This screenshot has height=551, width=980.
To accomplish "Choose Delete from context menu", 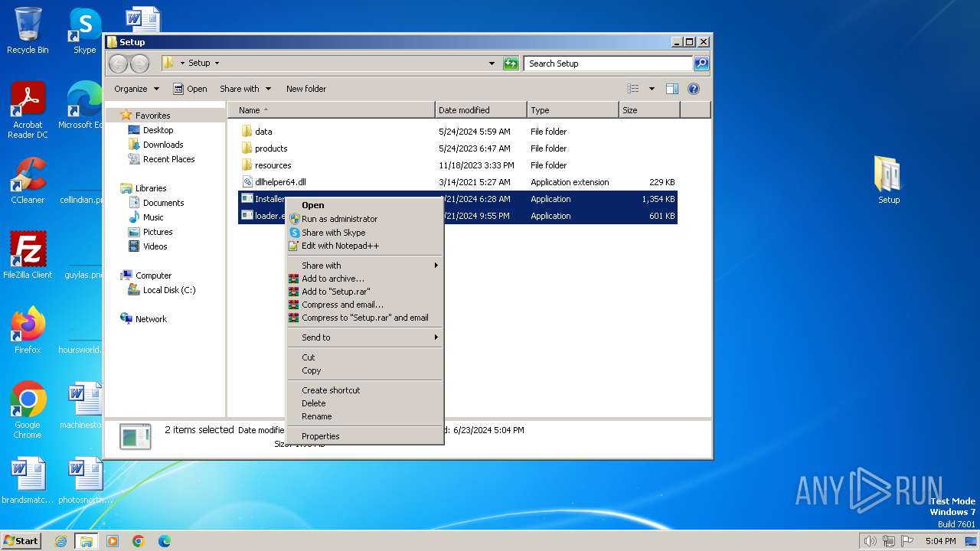I will (364, 403).
